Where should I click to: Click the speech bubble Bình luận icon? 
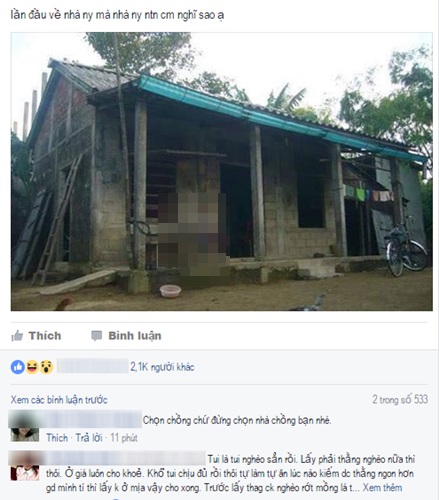coord(97,336)
